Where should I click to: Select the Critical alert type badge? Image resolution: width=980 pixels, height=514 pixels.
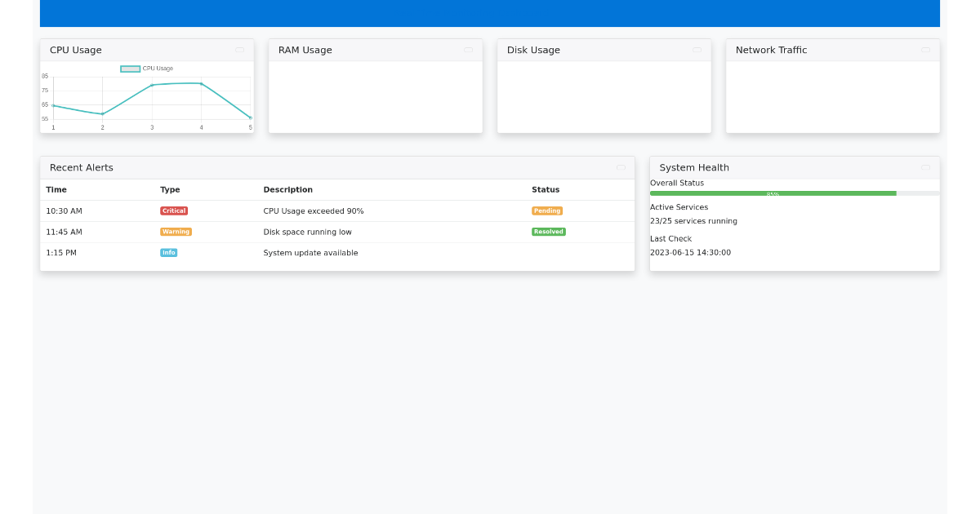click(173, 210)
